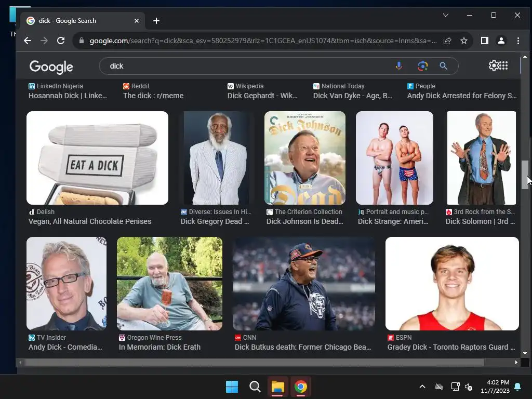Open the Dick Erath wine photo

point(170,284)
